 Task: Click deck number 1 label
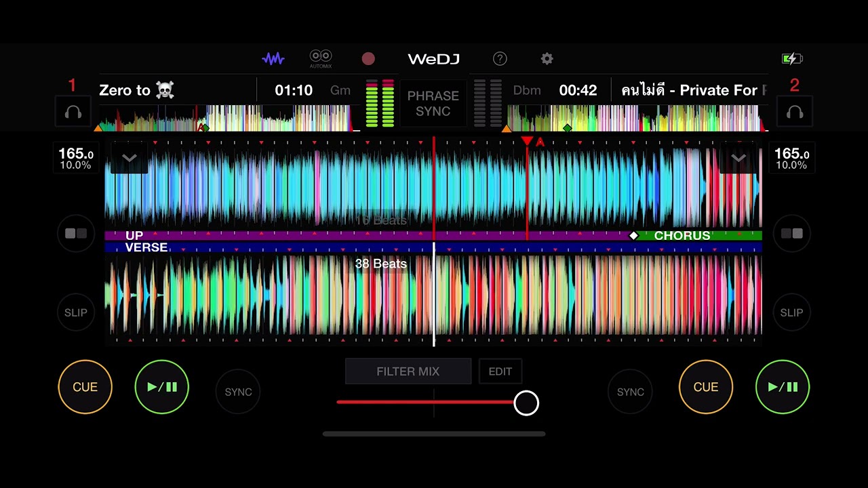click(x=72, y=85)
